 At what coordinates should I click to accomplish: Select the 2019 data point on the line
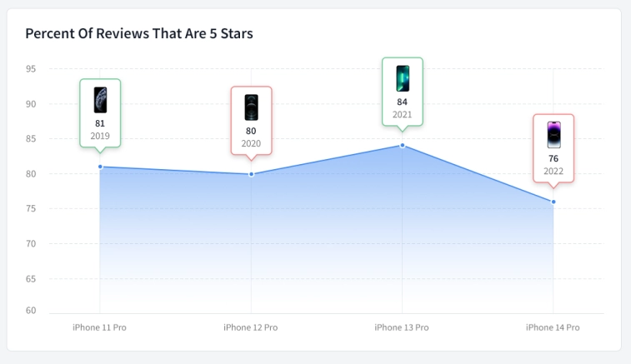[x=100, y=167]
